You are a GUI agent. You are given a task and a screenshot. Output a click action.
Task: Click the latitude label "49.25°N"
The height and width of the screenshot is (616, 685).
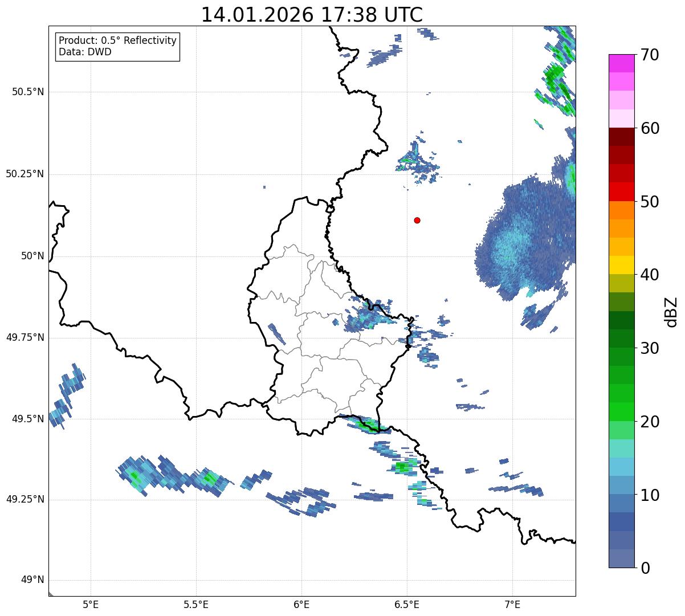pos(25,500)
